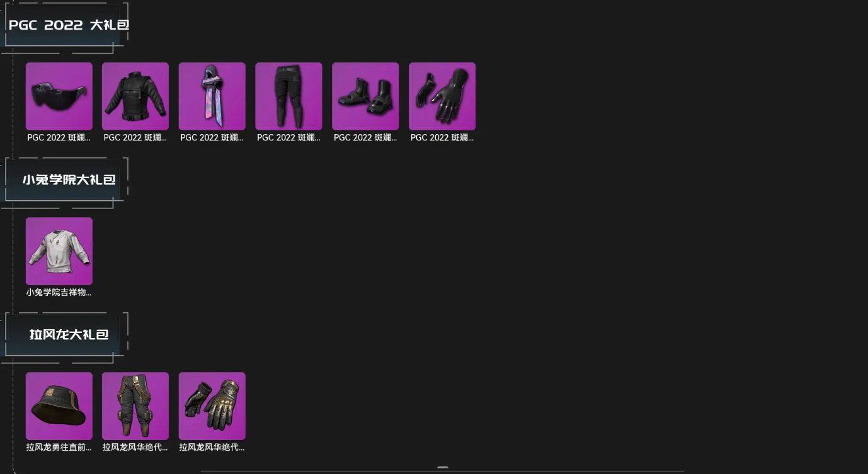Select the 拉风龙 cargo pants item
The image size is (868, 474).
pyautogui.click(x=135, y=406)
